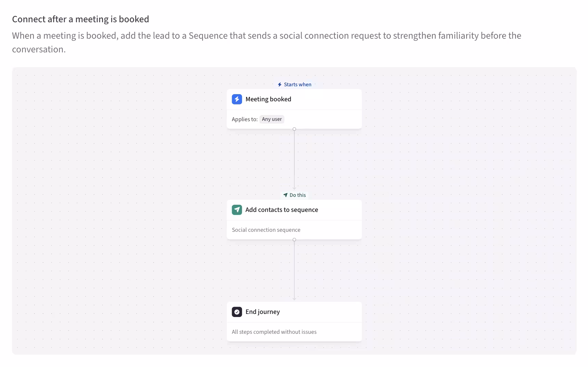Click the connector line between trigger and action
The image size is (588, 367).
[x=294, y=159]
